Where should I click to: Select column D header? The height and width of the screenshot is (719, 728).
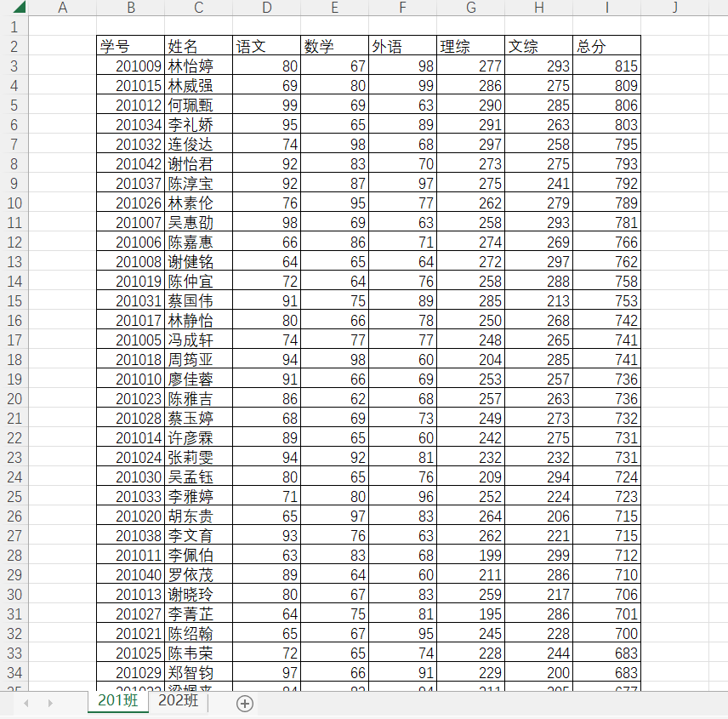coord(266,8)
